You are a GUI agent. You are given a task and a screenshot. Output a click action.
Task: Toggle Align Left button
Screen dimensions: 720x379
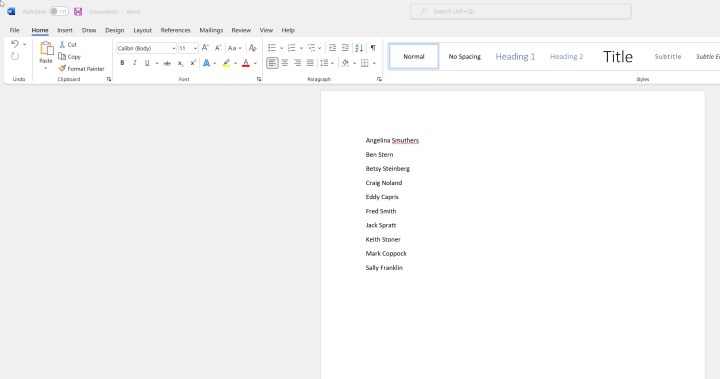(272, 63)
